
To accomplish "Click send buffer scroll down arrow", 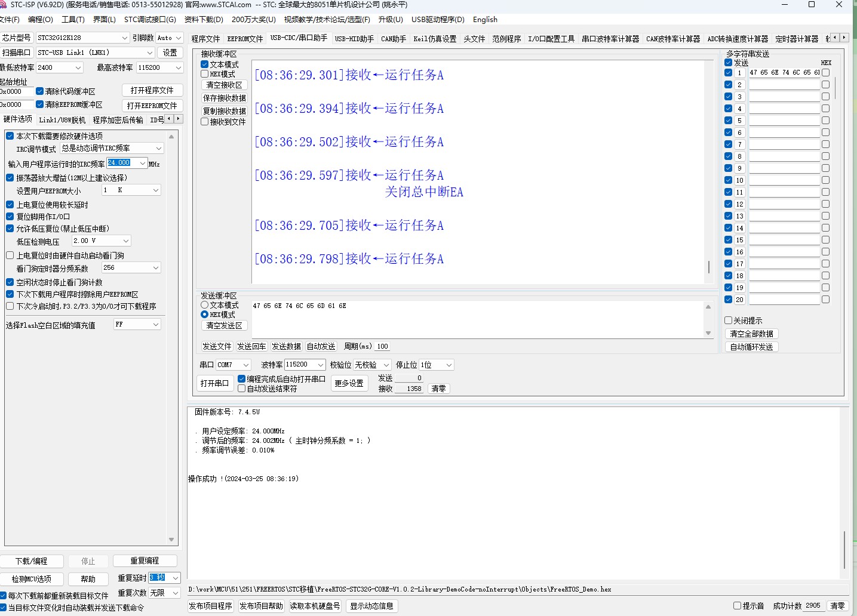I will point(708,333).
